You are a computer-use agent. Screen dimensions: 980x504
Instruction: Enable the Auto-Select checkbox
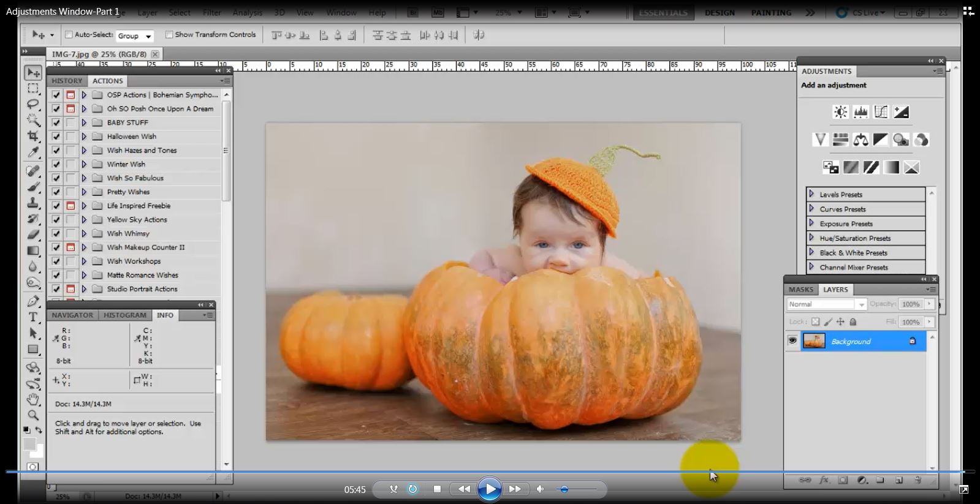[x=69, y=35]
